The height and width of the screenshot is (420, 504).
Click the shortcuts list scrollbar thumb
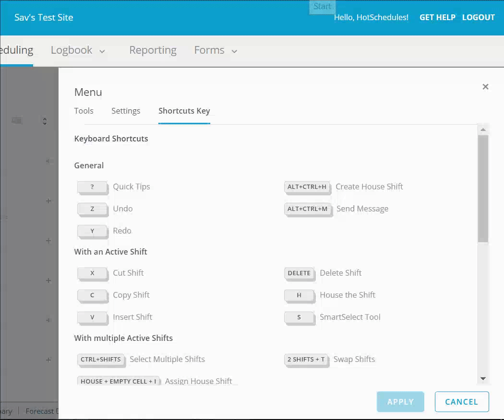tap(483, 188)
